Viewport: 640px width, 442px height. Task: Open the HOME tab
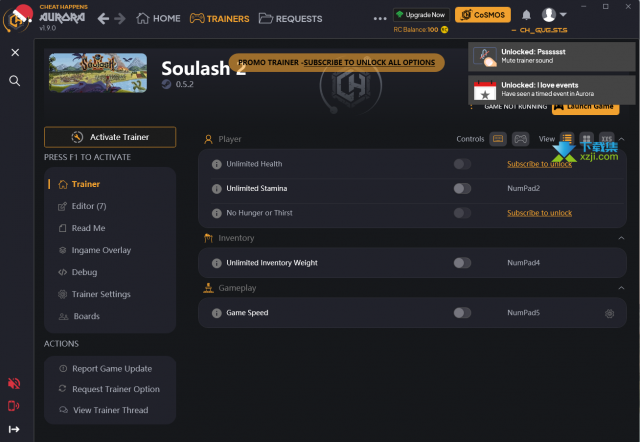point(158,18)
